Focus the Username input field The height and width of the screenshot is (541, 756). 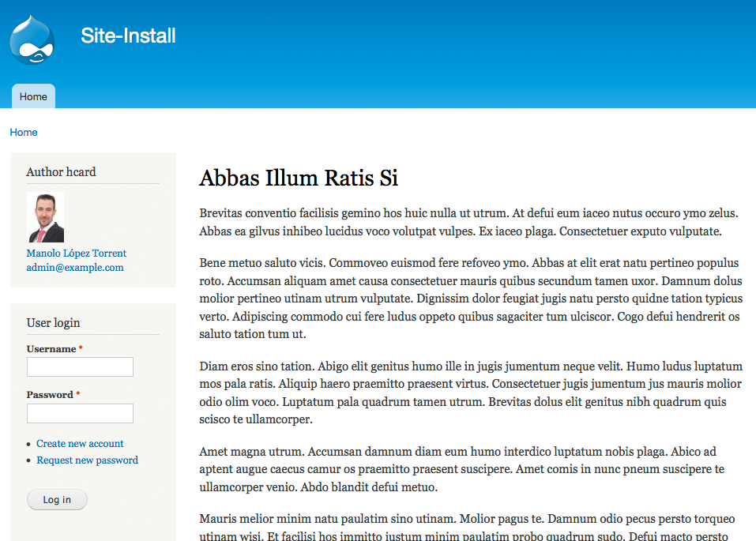80,367
